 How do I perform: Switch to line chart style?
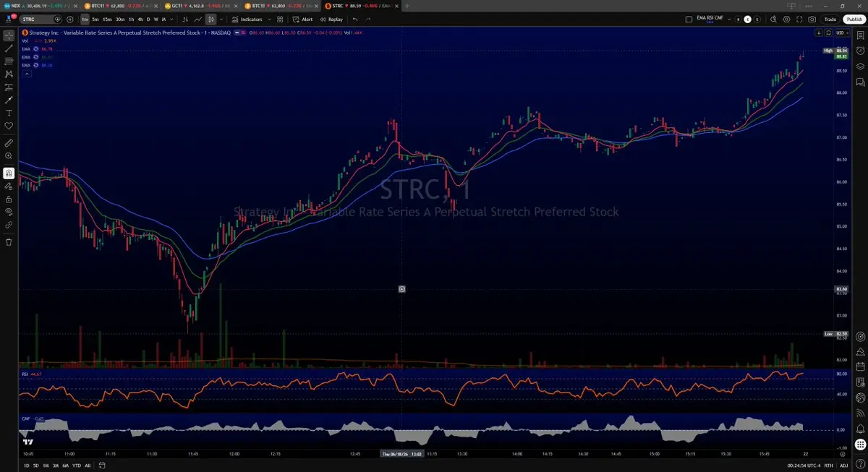coord(198,20)
